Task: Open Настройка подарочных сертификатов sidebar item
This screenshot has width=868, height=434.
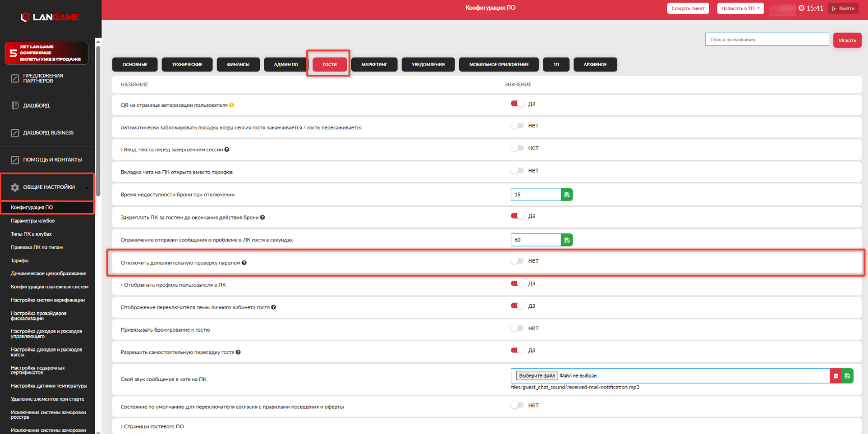Action: pyautogui.click(x=38, y=370)
